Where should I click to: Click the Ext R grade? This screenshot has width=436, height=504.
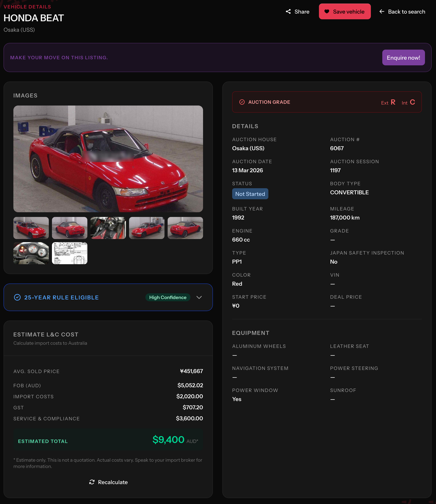tap(388, 102)
